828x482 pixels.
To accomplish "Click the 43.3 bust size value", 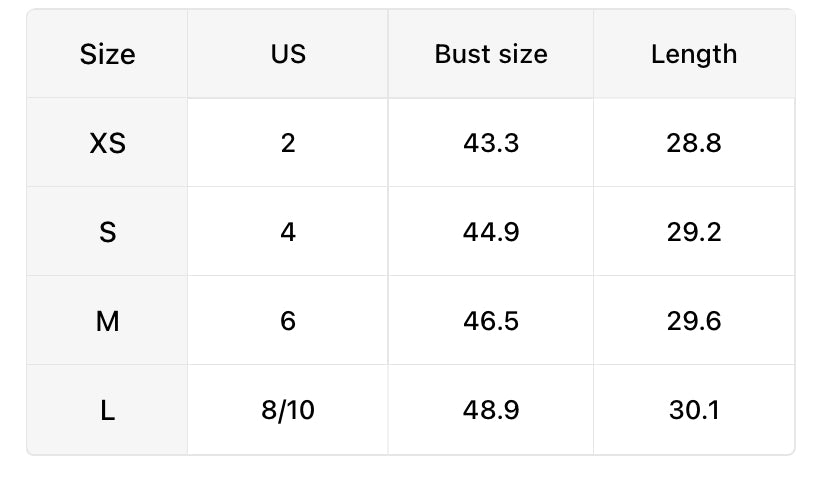I will tap(491, 143).
